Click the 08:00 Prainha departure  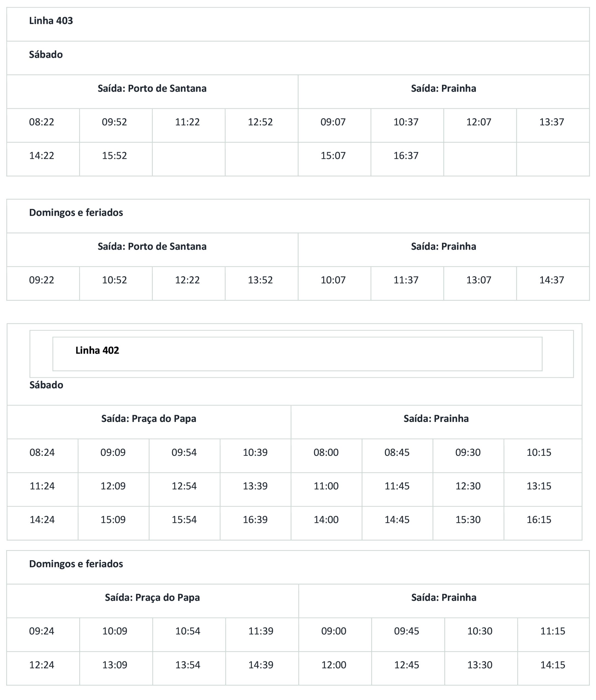[x=326, y=453]
